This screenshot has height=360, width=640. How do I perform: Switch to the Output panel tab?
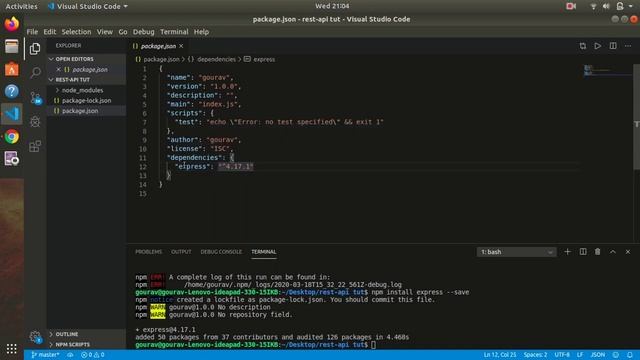(x=181, y=252)
